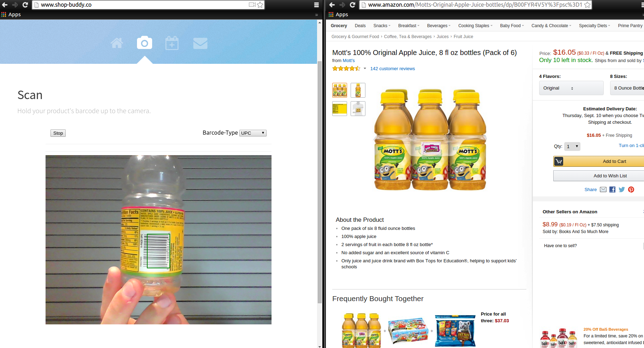644x348 pixels.
Task: Expand star rating breakdown arrow
Action: point(365,69)
